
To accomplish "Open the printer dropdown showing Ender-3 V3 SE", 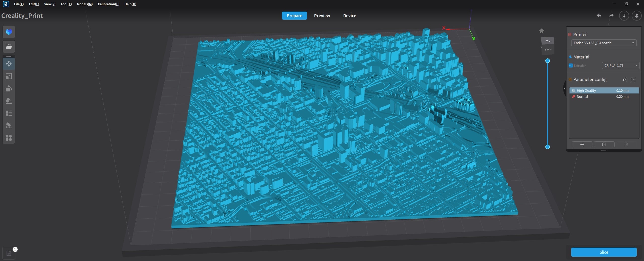I will [603, 43].
